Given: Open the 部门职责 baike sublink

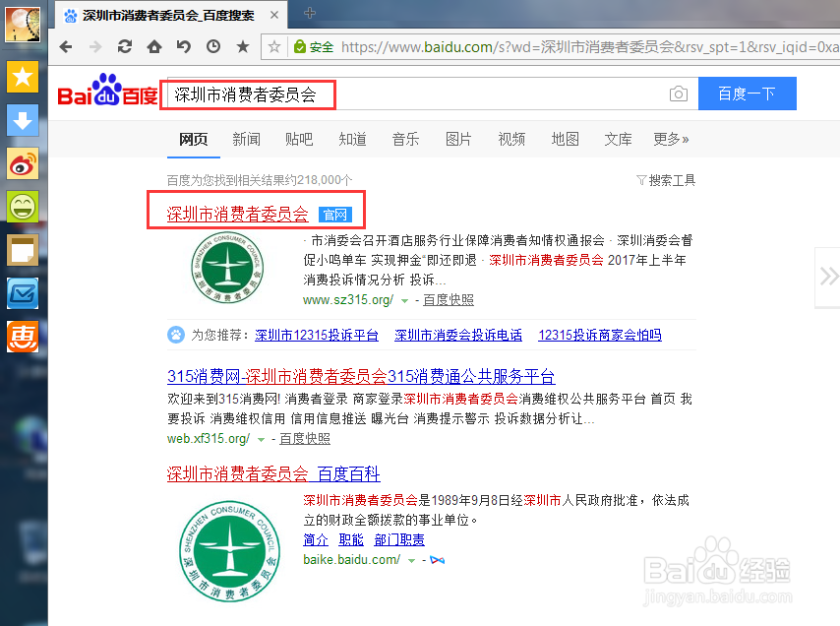Looking at the screenshot, I should pyautogui.click(x=399, y=539).
